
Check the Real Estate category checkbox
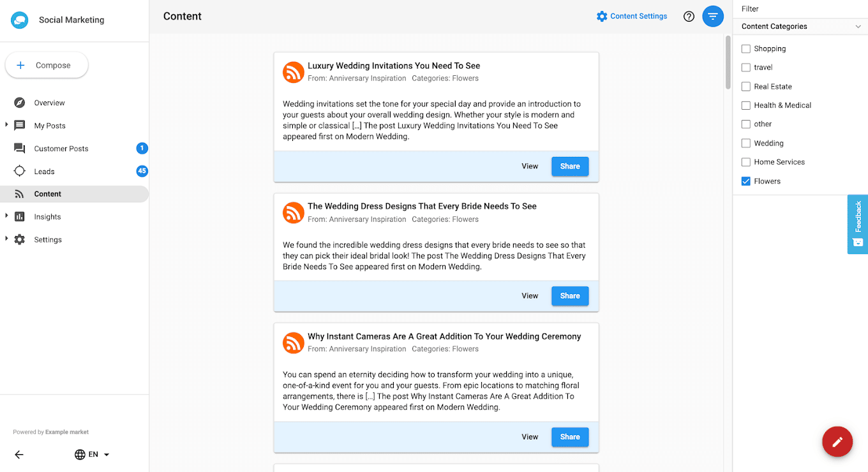pyautogui.click(x=745, y=87)
